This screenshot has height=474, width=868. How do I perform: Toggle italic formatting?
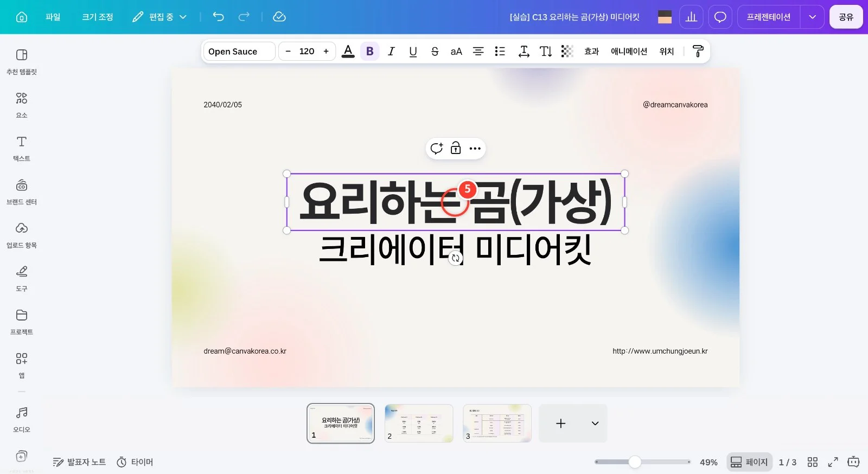pyautogui.click(x=391, y=51)
